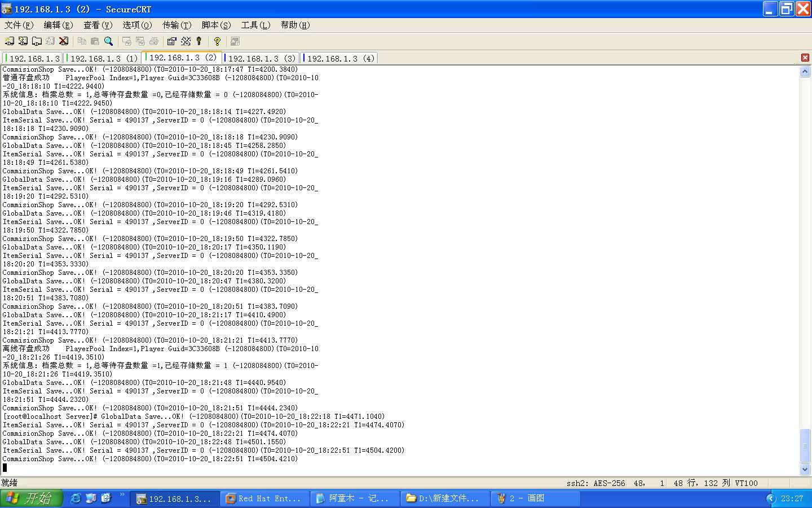Click the Connect session toolbar icon
The image size is (812, 508).
click(10, 41)
